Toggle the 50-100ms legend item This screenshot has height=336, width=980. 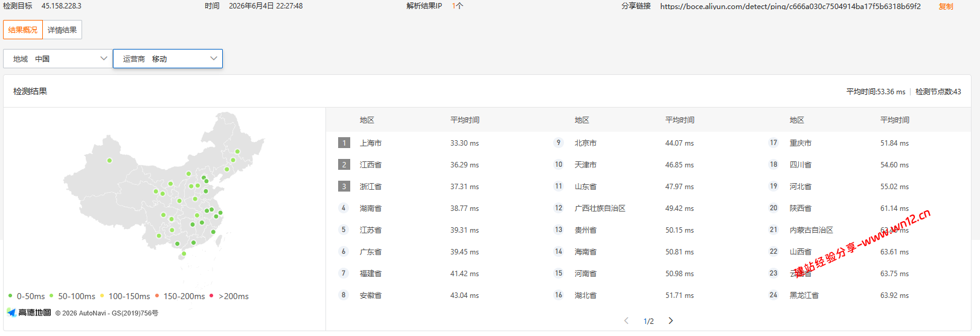pos(72,296)
